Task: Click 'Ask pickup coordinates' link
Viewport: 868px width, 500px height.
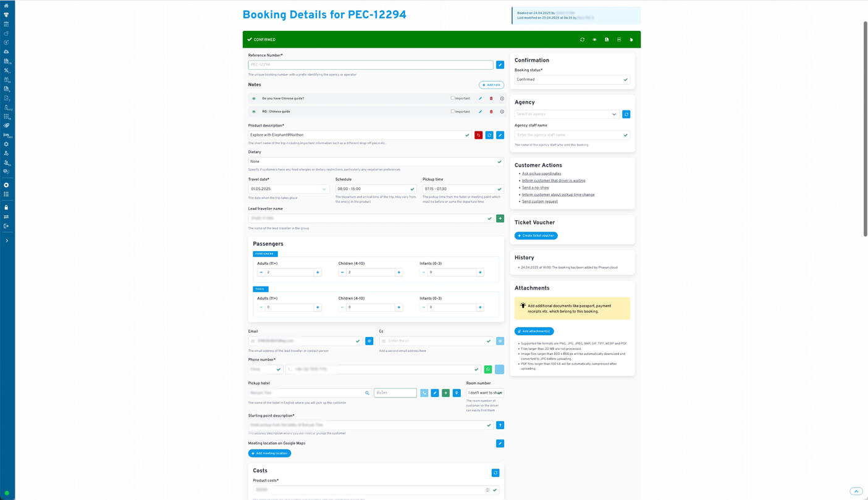Action: (541, 173)
